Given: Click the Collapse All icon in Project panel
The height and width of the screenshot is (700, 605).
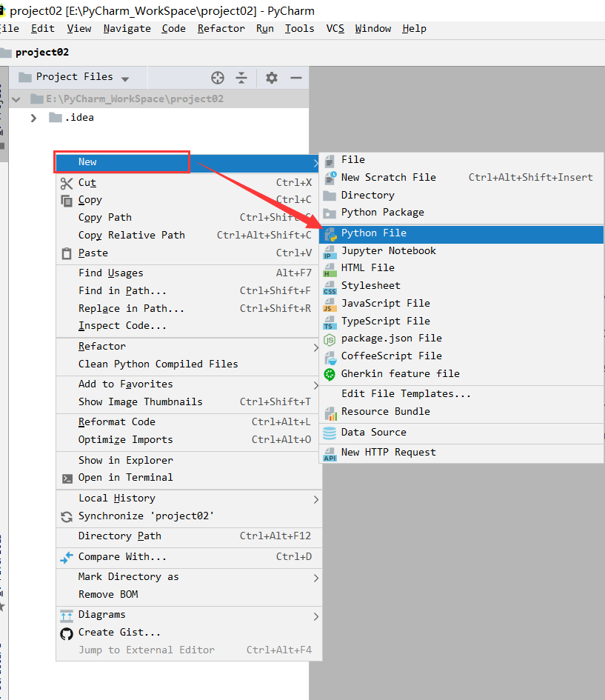Looking at the screenshot, I should point(241,78).
